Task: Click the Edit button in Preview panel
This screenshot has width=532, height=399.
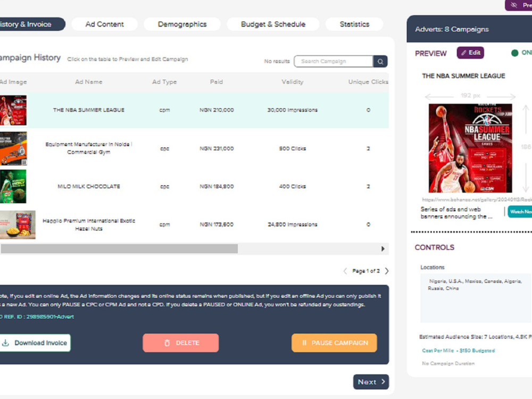Action: click(470, 53)
